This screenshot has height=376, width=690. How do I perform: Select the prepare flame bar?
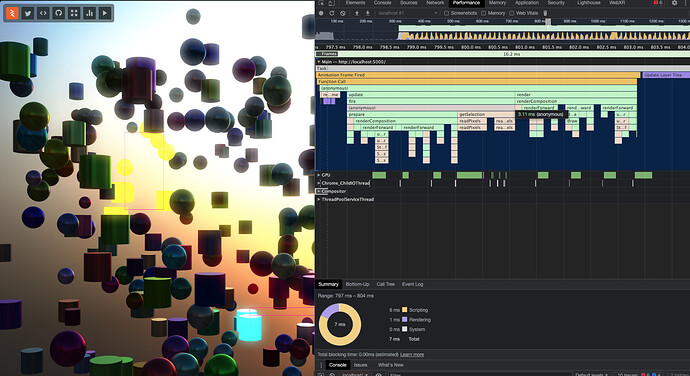coord(402,114)
